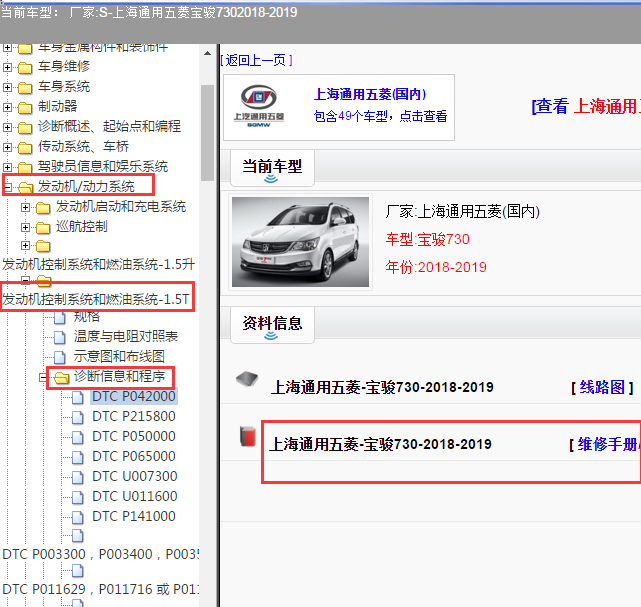Expand the 车身系统 tree node
This screenshot has width=641, height=607.
(7, 87)
